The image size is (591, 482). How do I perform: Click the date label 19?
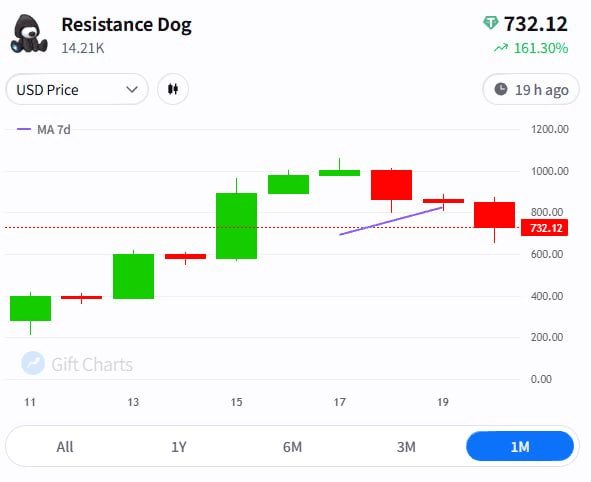(443, 402)
